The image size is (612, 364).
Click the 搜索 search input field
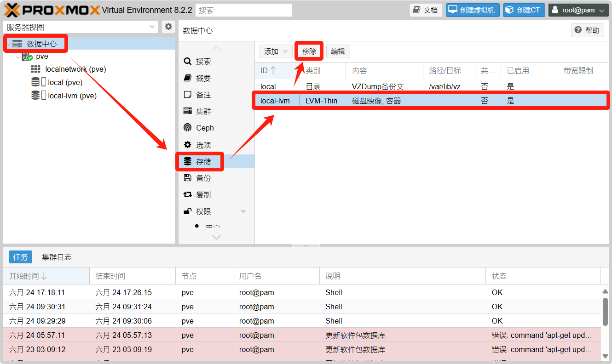click(244, 10)
